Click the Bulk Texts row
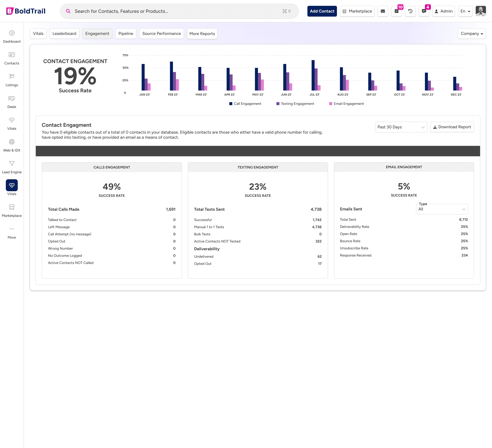492x448 pixels. click(258, 234)
